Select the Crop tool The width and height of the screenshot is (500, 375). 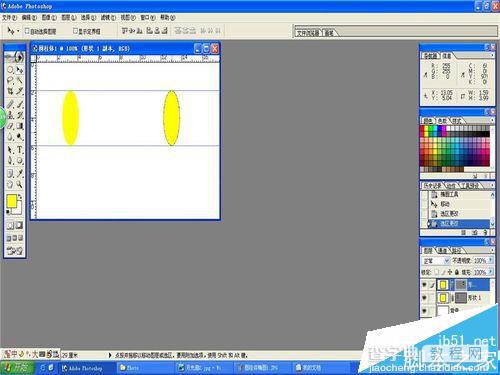click(x=10, y=91)
